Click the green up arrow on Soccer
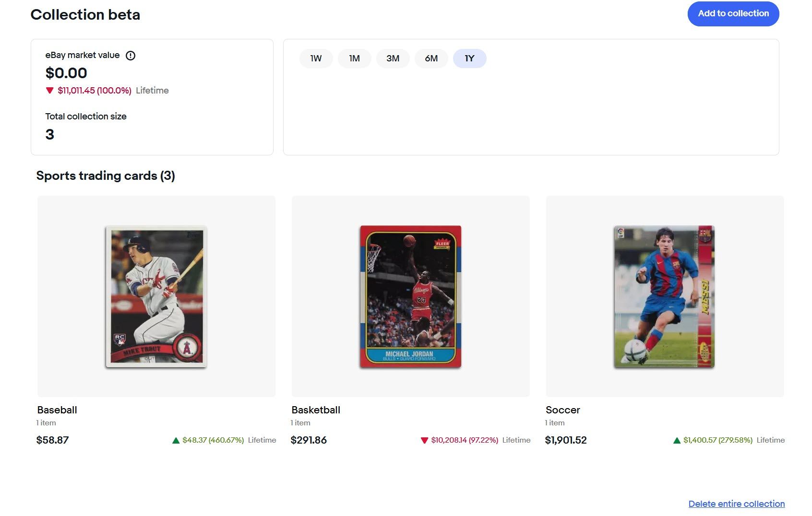This screenshot has width=812, height=516. coord(677,440)
